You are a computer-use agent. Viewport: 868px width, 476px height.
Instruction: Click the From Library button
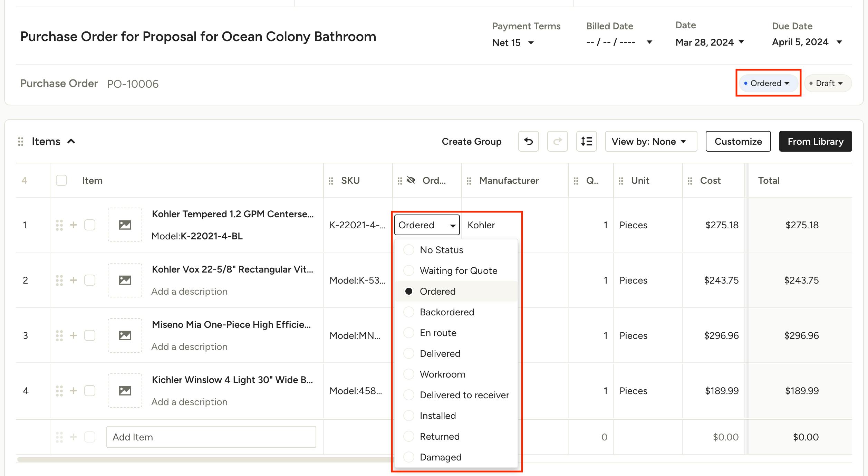click(x=815, y=141)
